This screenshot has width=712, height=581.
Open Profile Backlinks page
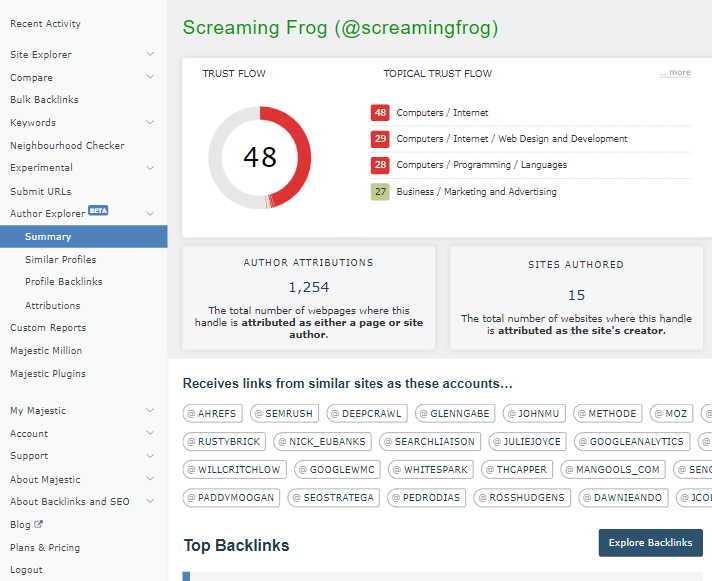click(64, 282)
